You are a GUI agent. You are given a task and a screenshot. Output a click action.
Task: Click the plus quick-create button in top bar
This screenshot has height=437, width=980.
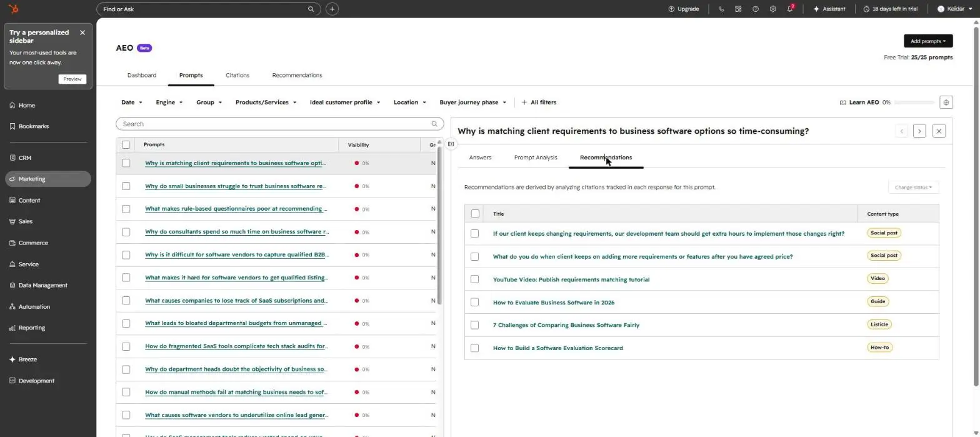pyautogui.click(x=332, y=9)
